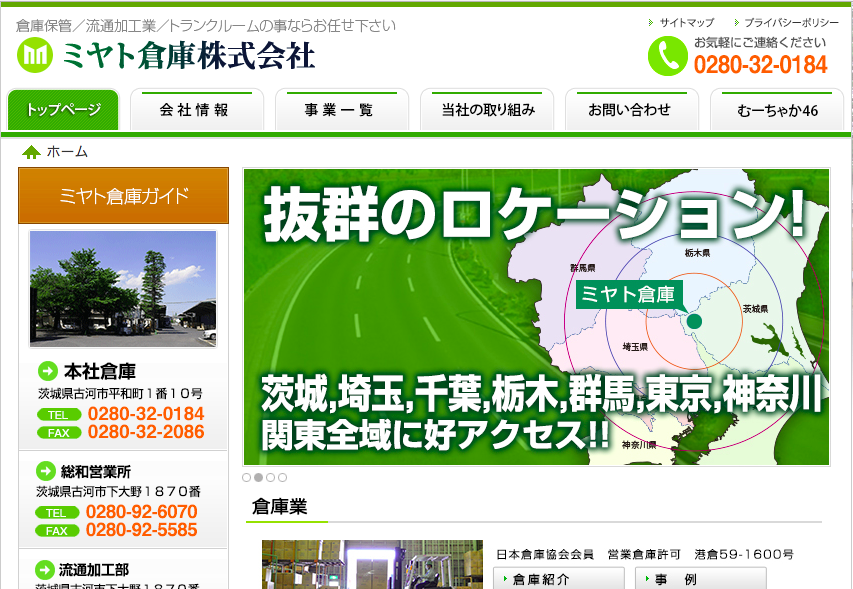Click the 日本倉庫協会会員 text
The width and height of the screenshot is (853, 589).
(x=545, y=554)
